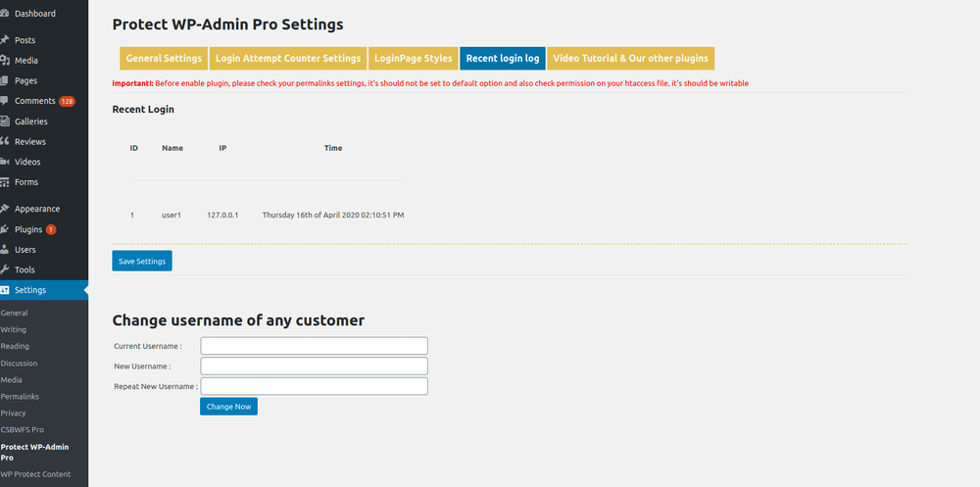Viewport: 980px width, 487px height.
Task: Select the Recent login log tab
Action: point(503,58)
